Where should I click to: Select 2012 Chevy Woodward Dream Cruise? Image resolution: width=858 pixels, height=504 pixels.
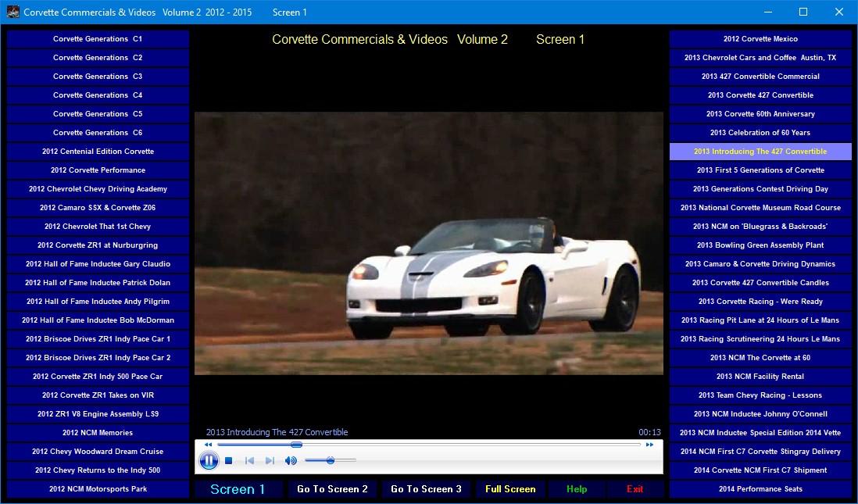(98, 452)
